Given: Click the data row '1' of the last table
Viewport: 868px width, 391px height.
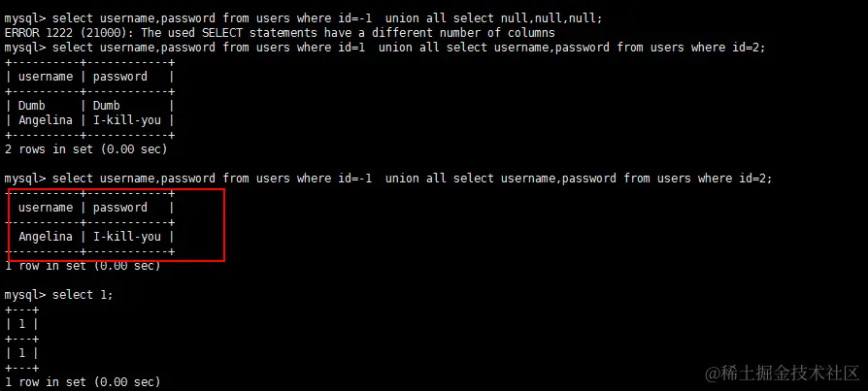Looking at the screenshot, I should (x=22, y=353).
